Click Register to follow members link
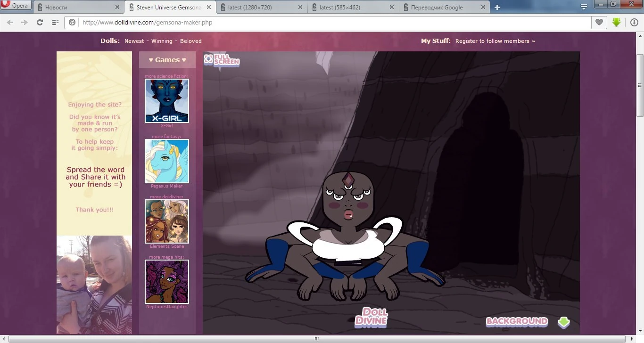The image size is (644, 343). (495, 41)
